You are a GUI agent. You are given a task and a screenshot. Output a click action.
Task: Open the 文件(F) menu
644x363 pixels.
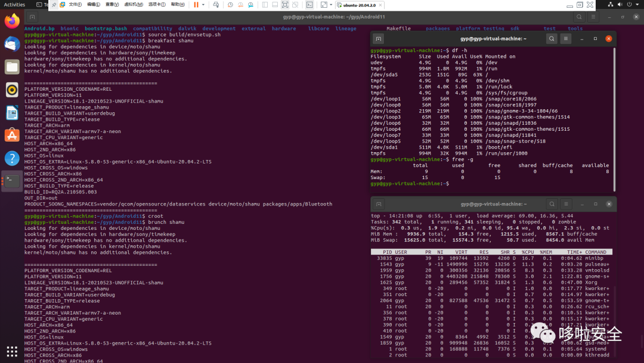(75, 5)
